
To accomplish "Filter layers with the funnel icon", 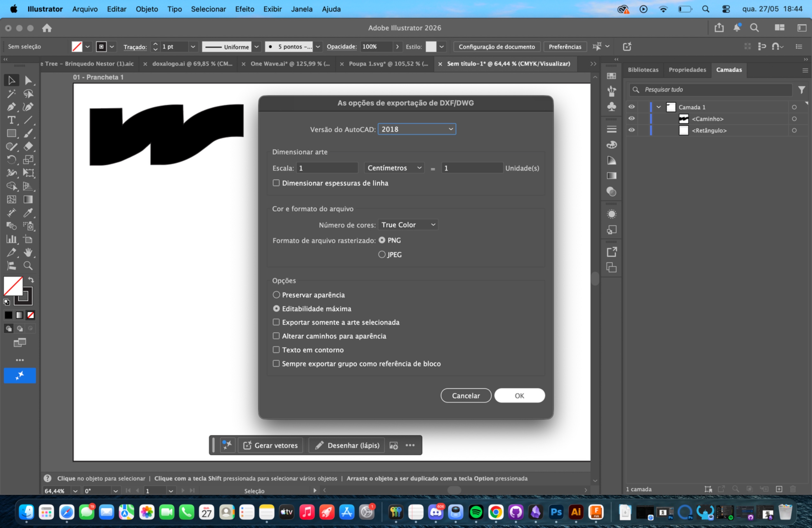I will 802,90.
